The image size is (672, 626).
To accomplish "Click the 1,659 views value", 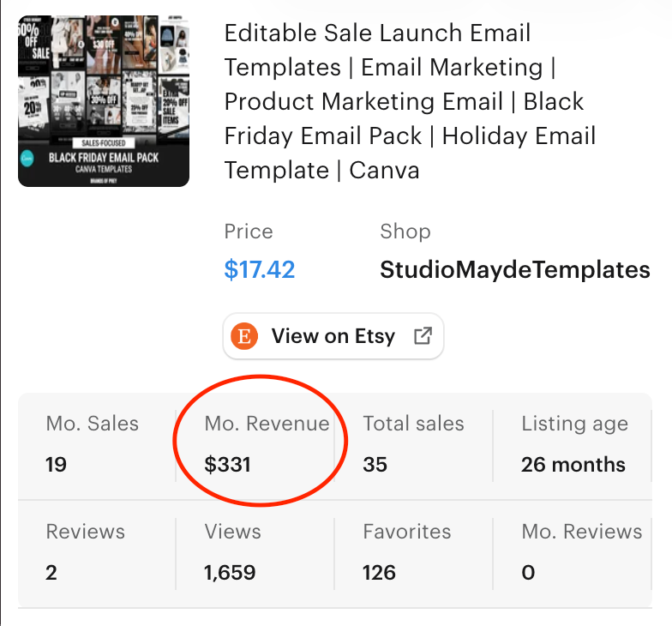I will 230,573.
